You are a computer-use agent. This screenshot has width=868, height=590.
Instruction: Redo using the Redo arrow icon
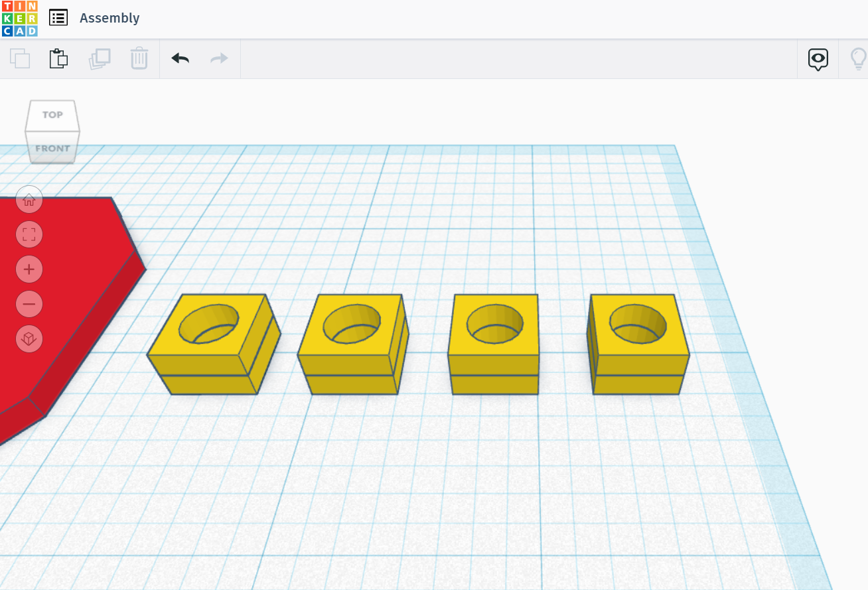219,58
